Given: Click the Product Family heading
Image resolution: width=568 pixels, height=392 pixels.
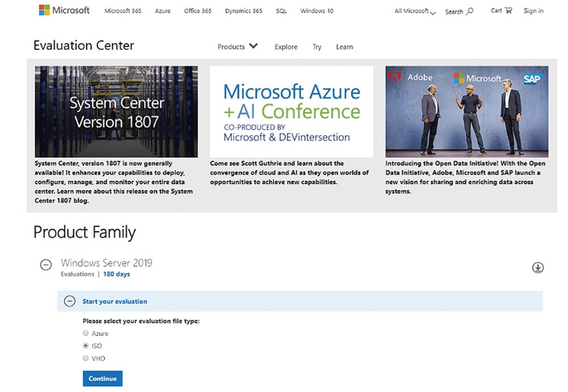Looking at the screenshot, I should [85, 232].
